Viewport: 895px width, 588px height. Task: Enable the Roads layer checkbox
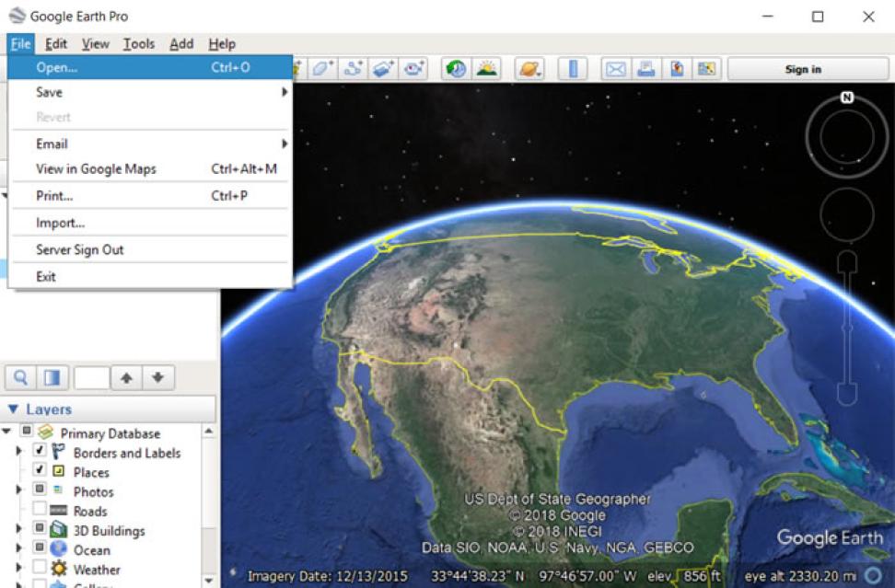click(39, 508)
